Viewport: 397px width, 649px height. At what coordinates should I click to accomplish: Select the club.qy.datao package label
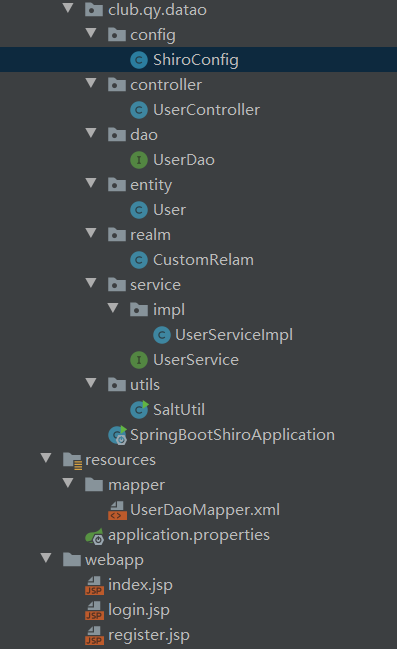pyautogui.click(x=157, y=10)
